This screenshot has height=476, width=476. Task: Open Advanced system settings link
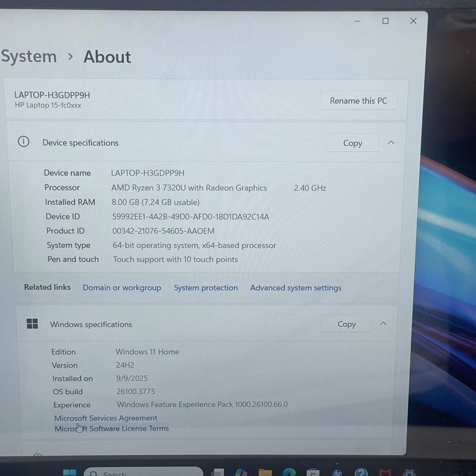tap(296, 288)
